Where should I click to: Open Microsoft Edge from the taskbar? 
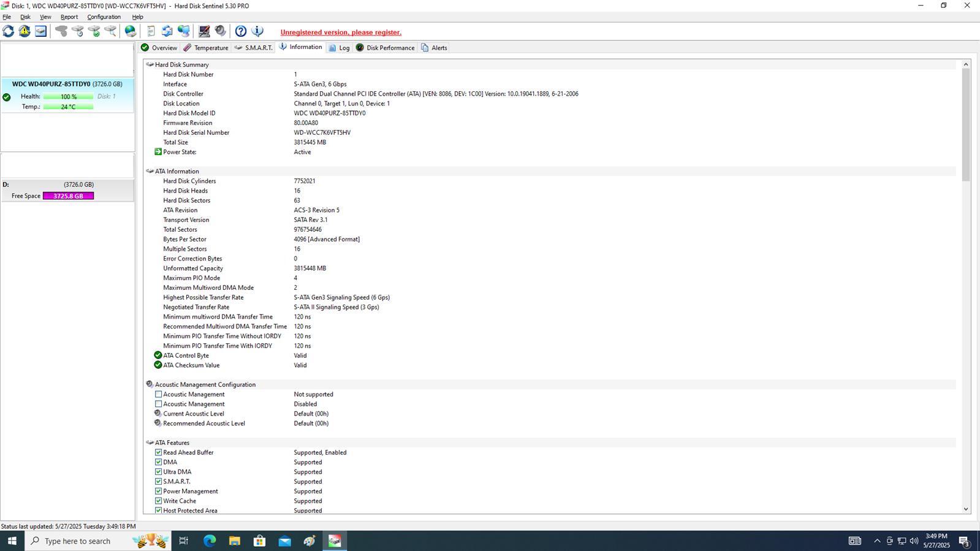point(210,541)
